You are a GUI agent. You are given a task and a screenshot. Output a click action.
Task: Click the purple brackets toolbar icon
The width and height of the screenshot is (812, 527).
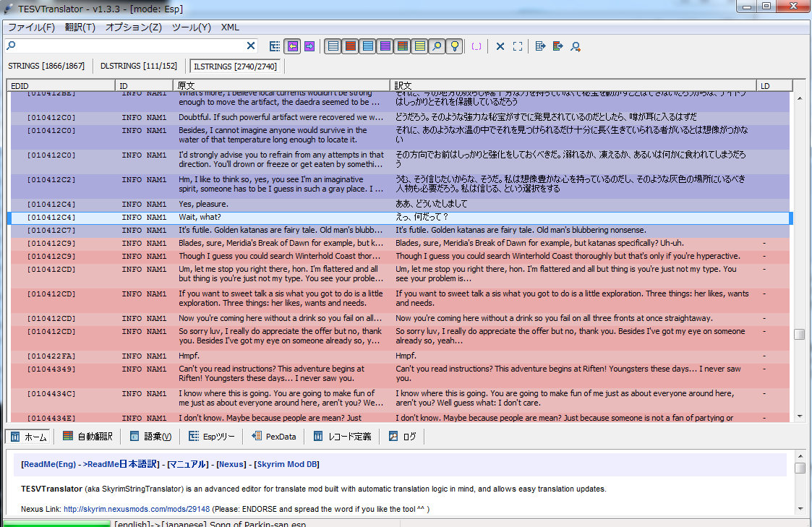coord(476,46)
